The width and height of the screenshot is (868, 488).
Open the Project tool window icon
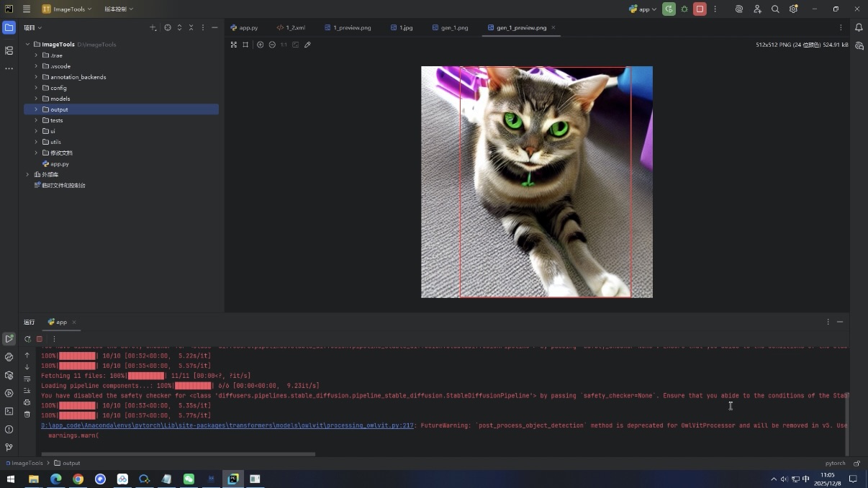pyautogui.click(x=9, y=28)
